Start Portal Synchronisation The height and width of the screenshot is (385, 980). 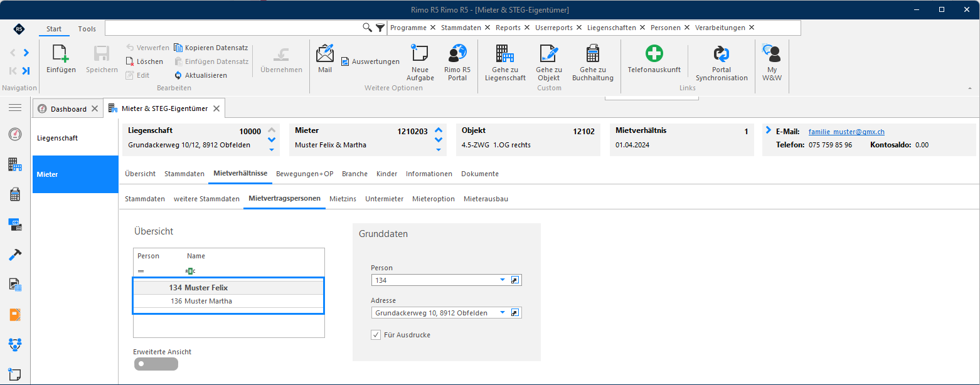coord(722,63)
